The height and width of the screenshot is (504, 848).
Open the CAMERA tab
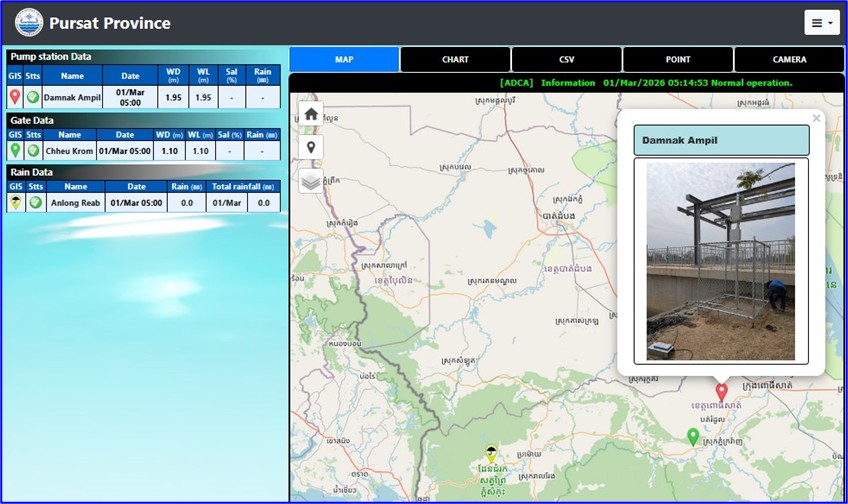(789, 60)
